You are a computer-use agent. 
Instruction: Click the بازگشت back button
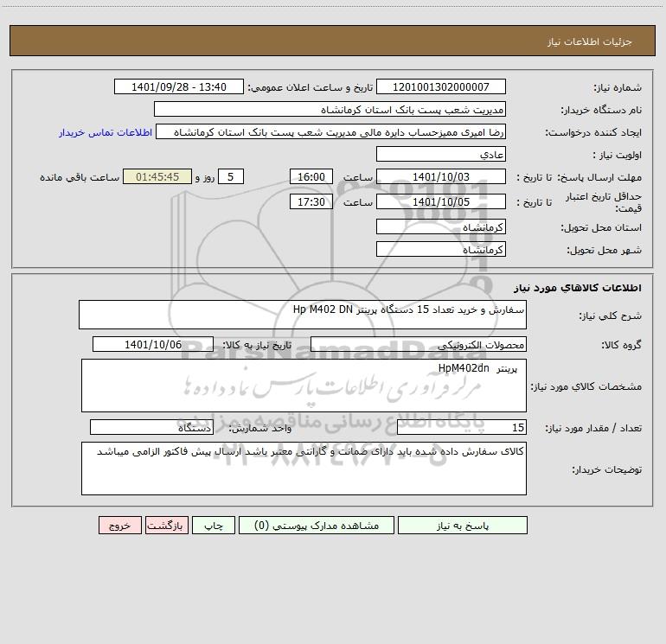point(166,526)
